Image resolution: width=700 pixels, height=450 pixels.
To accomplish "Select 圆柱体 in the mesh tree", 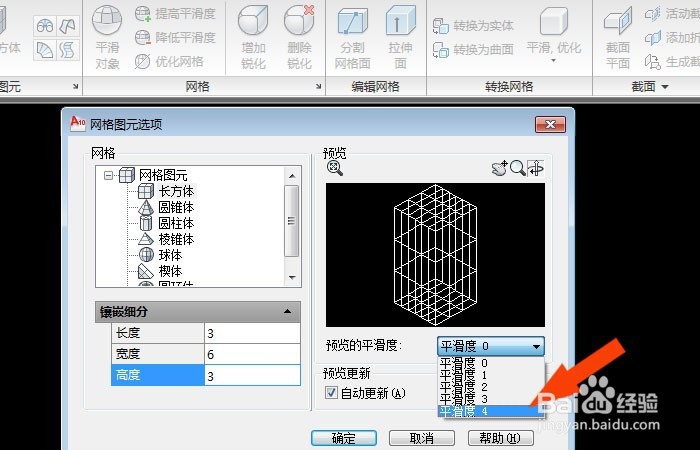I will coord(176,223).
